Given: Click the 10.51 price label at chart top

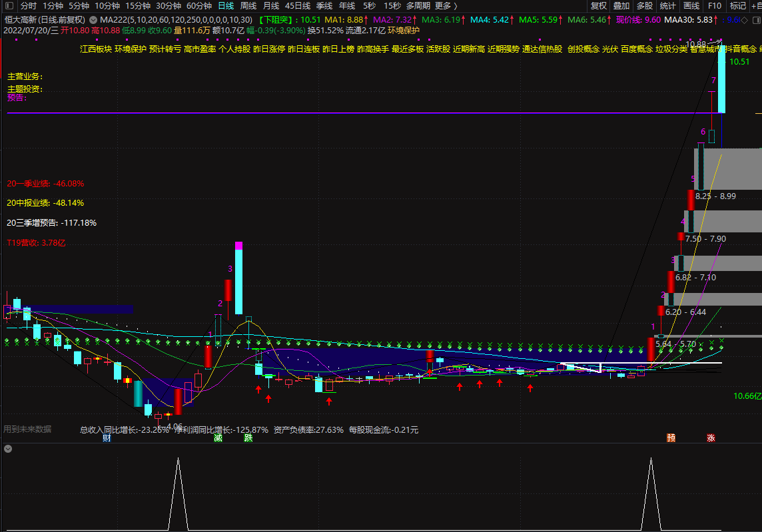Looking at the screenshot, I should click(x=739, y=62).
